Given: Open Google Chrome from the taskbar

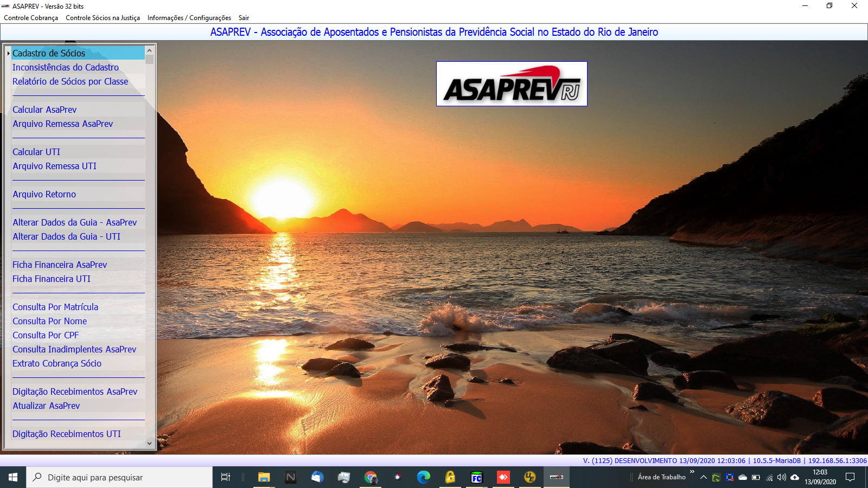Looking at the screenshot, I should pyautogui.click(x=371, y=477).
